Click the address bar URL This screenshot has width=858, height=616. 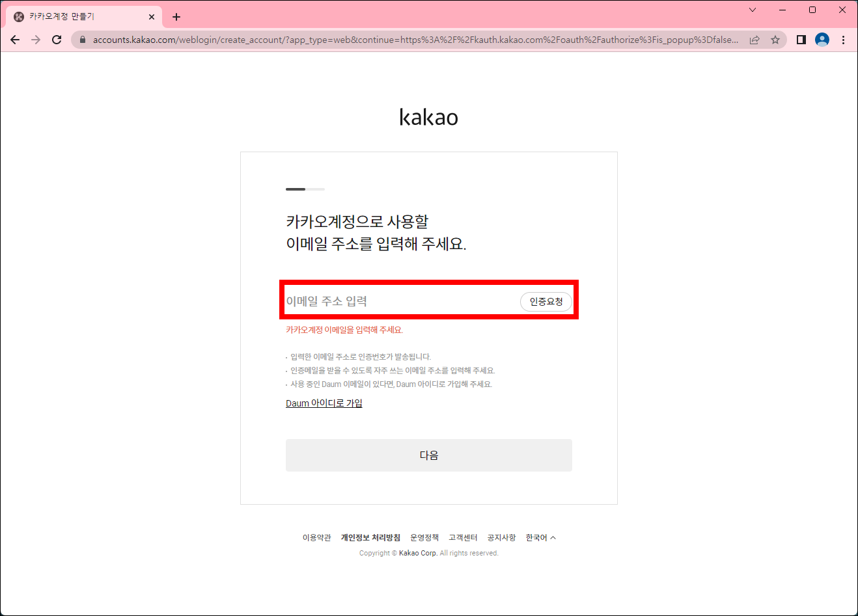[415, 40]
